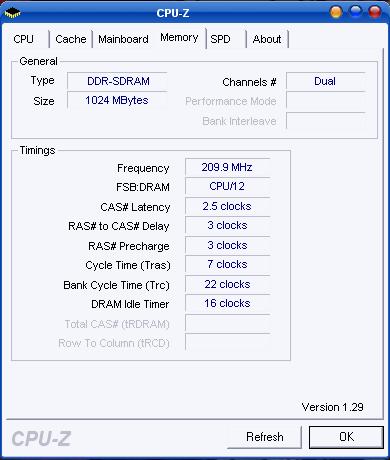This screenshot has width=390, height=460.
Task: Confirm with the OK button
Action: [346, 437]
